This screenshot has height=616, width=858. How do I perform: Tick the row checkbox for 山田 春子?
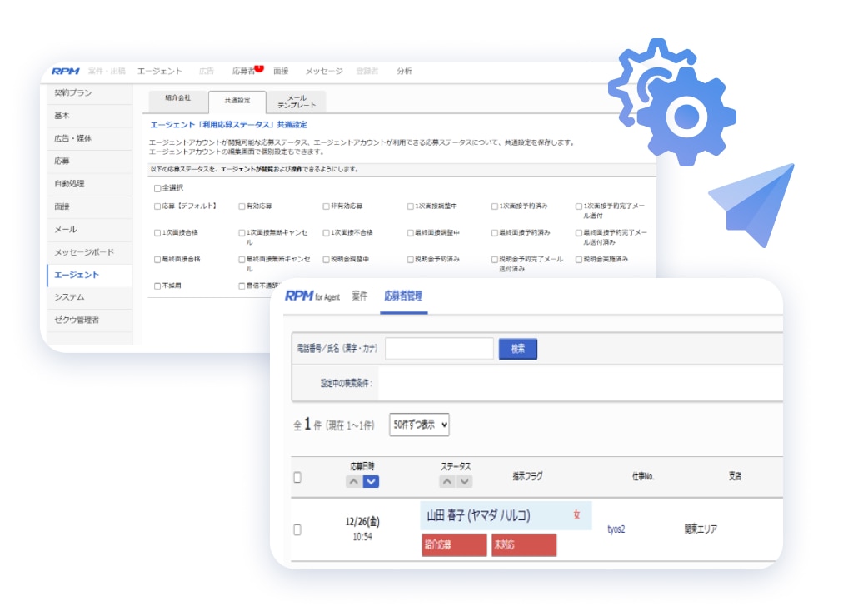click(x=297, y=529)
